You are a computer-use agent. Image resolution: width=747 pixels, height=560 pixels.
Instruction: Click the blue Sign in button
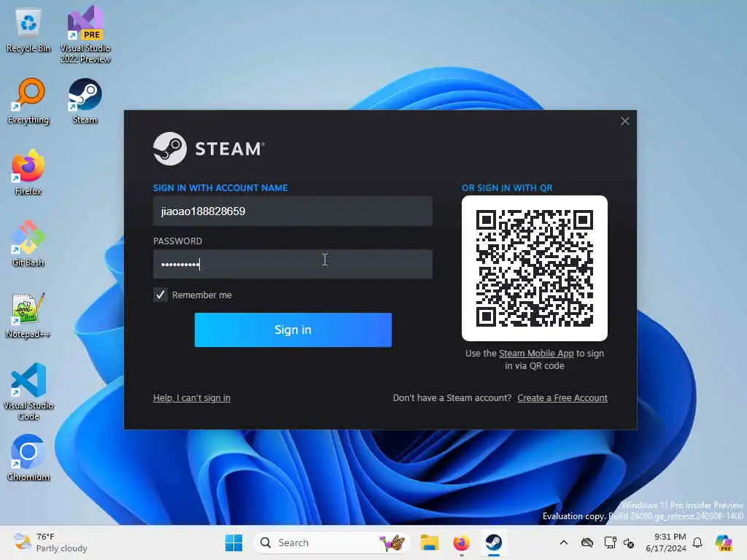[293, 330]
